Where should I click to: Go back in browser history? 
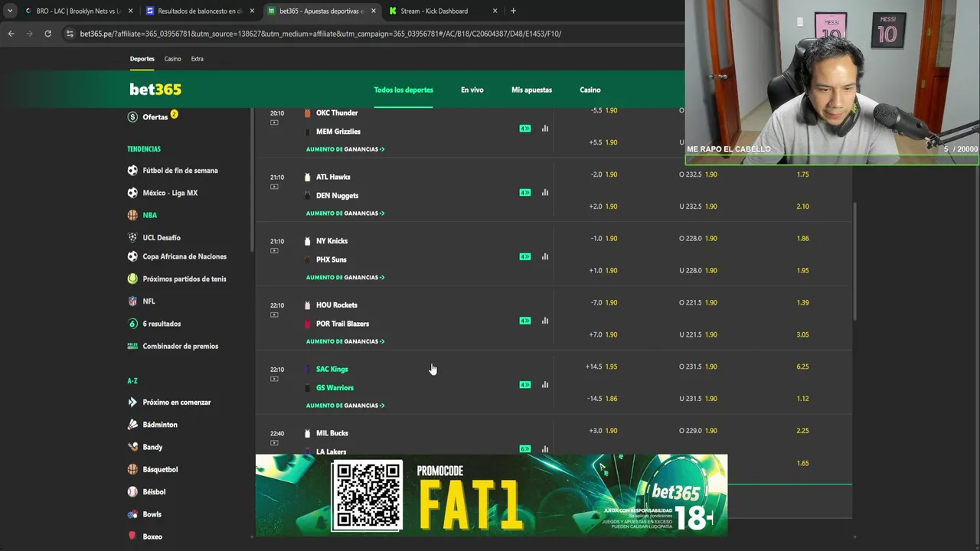pyautogui.click(x=11, y=34)
